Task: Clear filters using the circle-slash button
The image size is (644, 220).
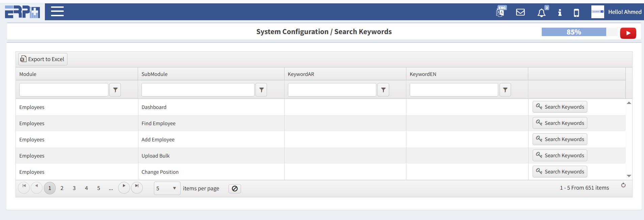Action: click(235, 189)
